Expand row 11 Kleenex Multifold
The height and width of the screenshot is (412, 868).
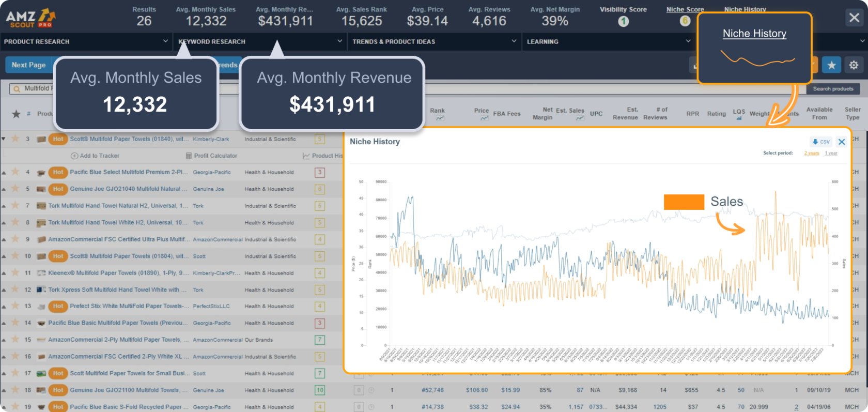tap(4, 273)
